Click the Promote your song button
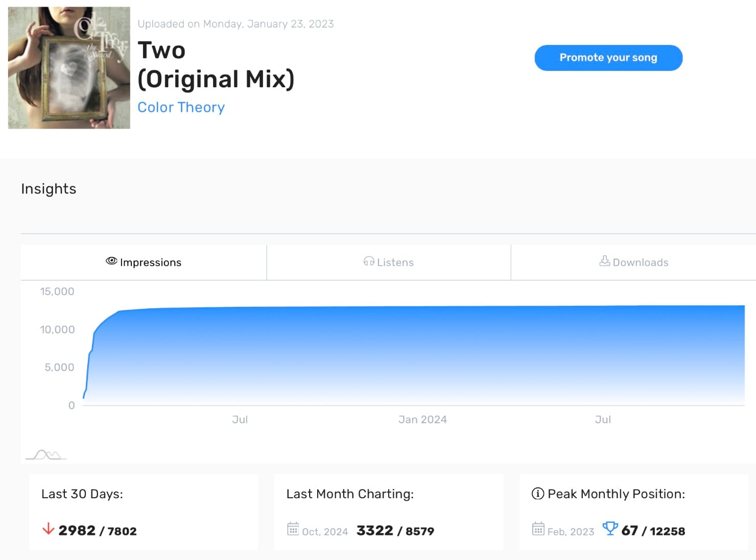 click(x=608, y=58)
